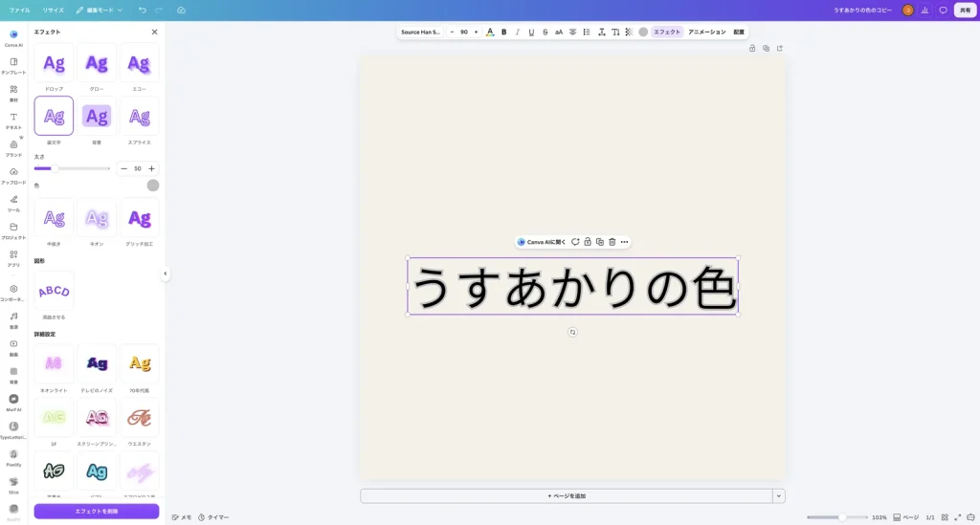Screen dimensions: 980x525
Task: Open the アプリ (Apps) sidebar panel
Action: point(13,258)
